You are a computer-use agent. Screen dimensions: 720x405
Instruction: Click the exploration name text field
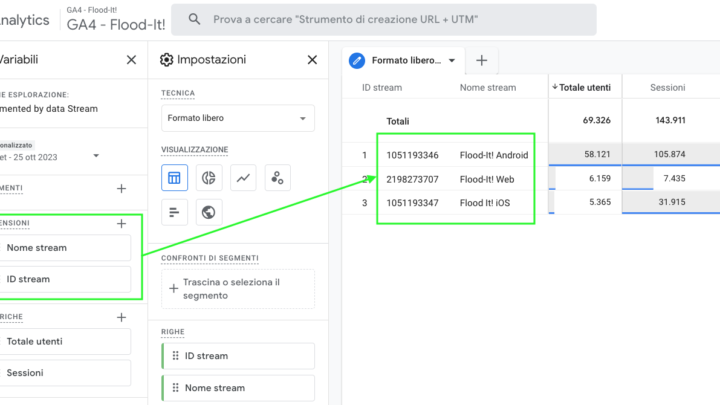(x=49, y=109)
